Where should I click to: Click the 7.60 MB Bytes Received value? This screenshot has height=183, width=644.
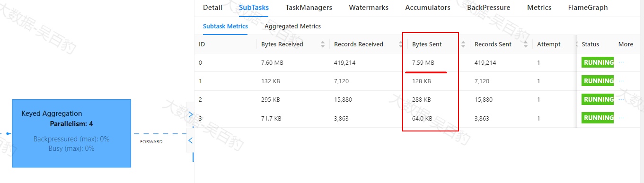pyautogui.click(x=272, y=62)
